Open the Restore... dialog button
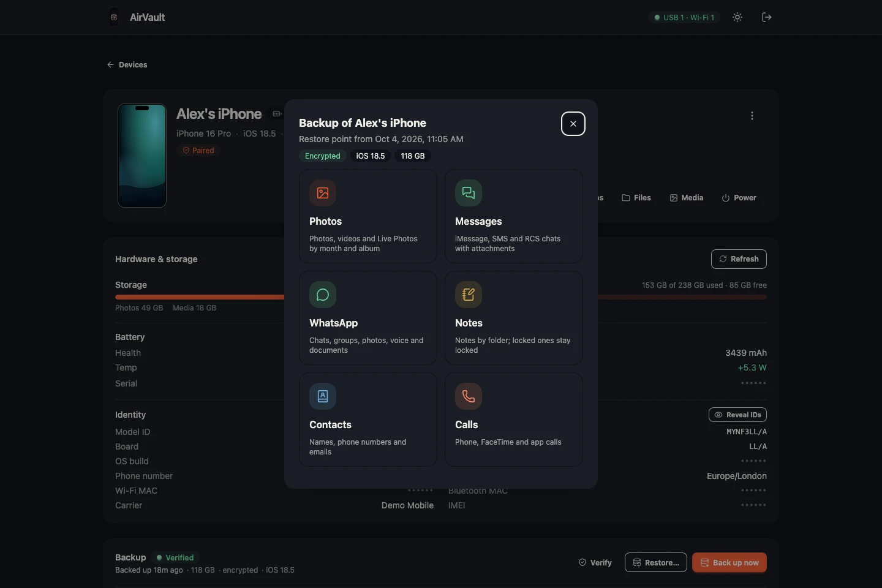This screenshot has width=882, height=588. (x=656, y=563)
